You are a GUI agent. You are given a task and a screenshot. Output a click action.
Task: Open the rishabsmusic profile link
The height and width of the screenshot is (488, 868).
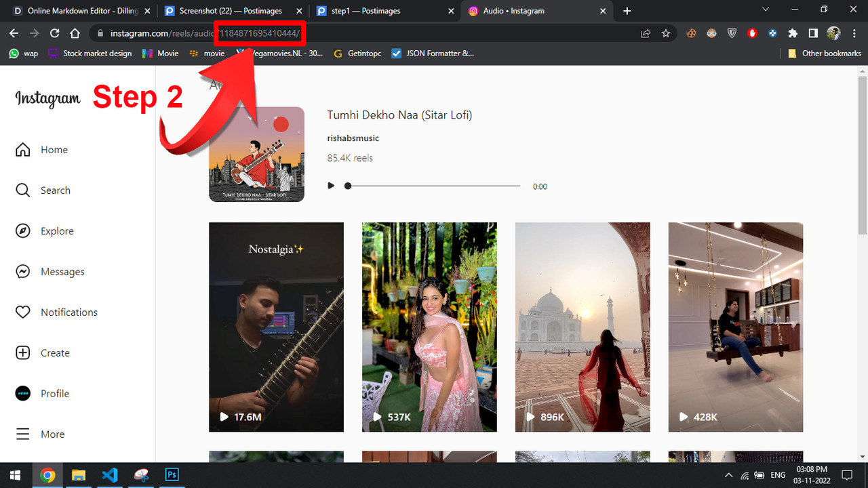click(x=353, y=138)
